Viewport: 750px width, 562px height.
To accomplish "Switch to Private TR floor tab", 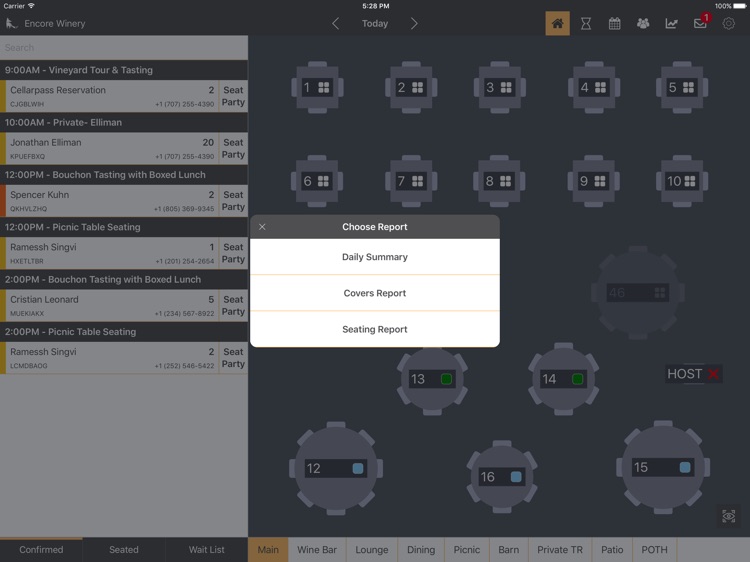I will point(560,550).
